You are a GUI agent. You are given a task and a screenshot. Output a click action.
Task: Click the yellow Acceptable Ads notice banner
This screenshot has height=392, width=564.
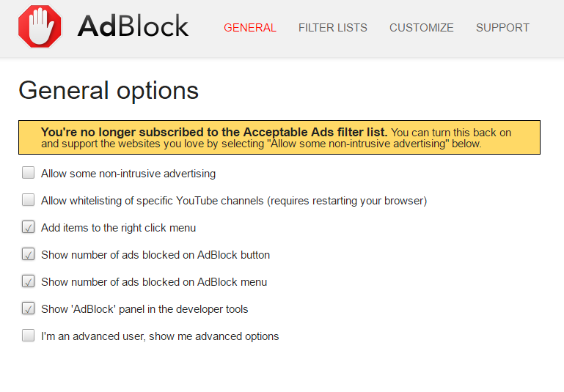[279, 138]
